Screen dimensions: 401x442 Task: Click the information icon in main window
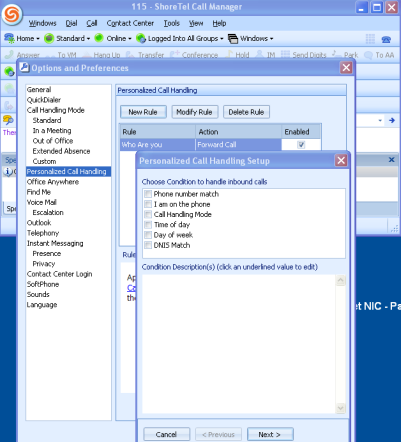tap(8, 172)
